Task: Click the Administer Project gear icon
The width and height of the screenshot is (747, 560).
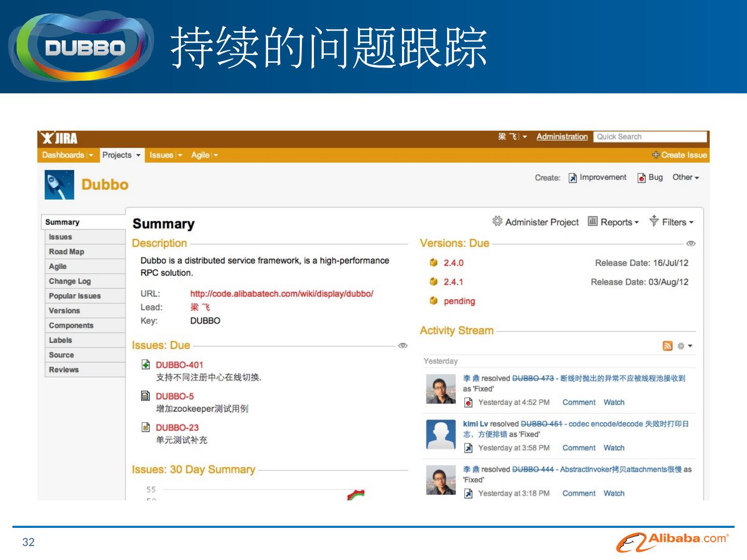Action: (x=497, y=221)
